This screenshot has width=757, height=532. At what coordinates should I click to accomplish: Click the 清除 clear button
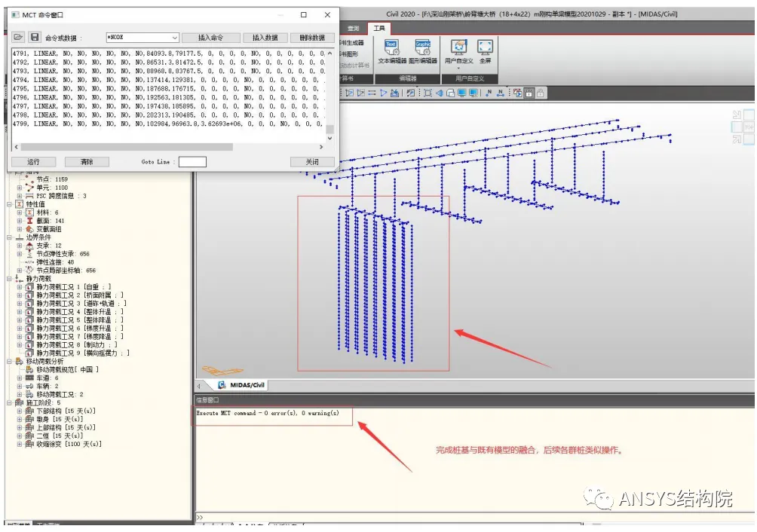87,161
